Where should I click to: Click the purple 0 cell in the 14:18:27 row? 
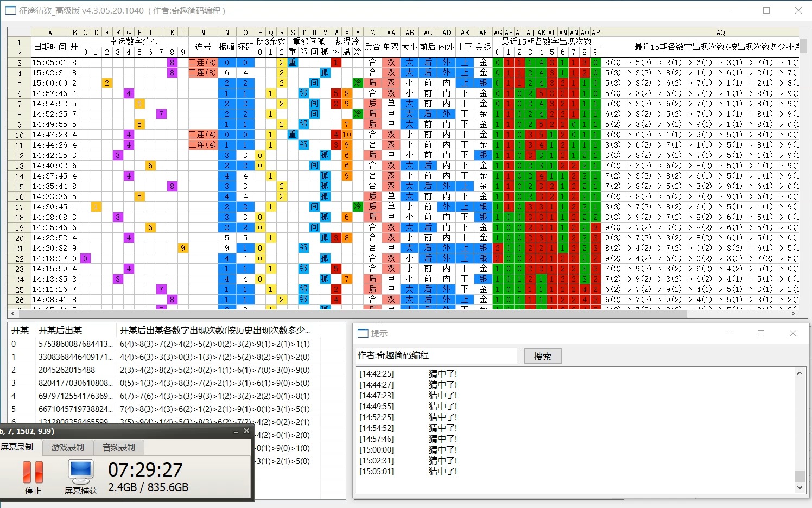pos(85,258)
